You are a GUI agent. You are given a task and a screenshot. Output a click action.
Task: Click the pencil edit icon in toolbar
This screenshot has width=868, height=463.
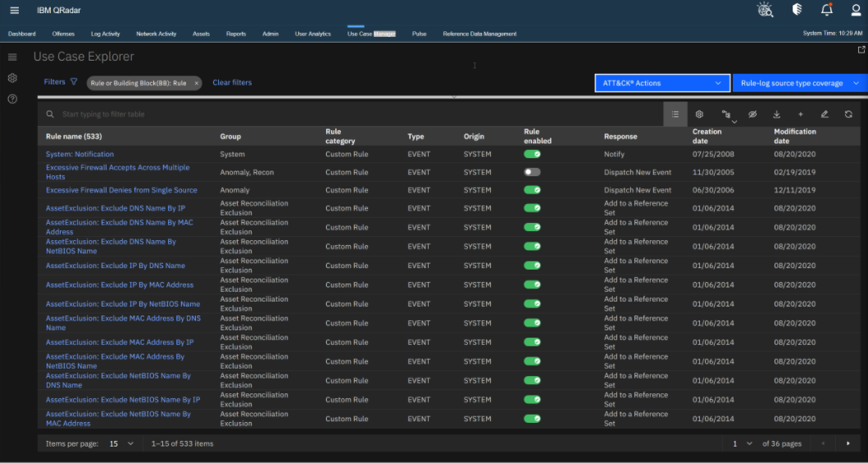pyautogui.click(x=825, y=115)
